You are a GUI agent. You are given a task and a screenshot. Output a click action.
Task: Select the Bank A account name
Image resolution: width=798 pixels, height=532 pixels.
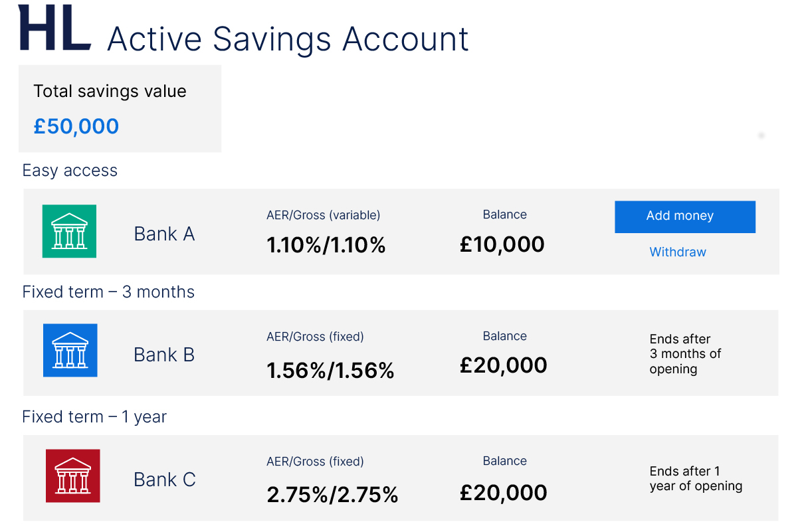tap(164, 234)
